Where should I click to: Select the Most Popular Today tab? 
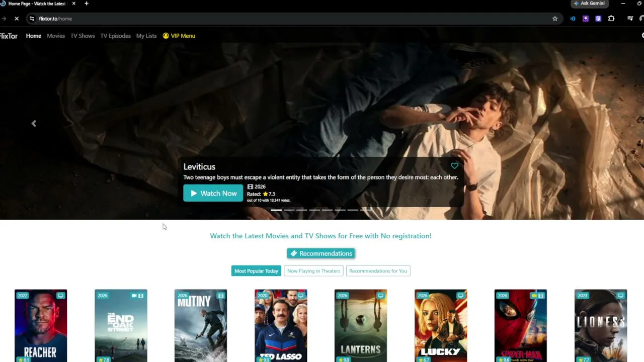pyautogui.click(x=256, y=271)
